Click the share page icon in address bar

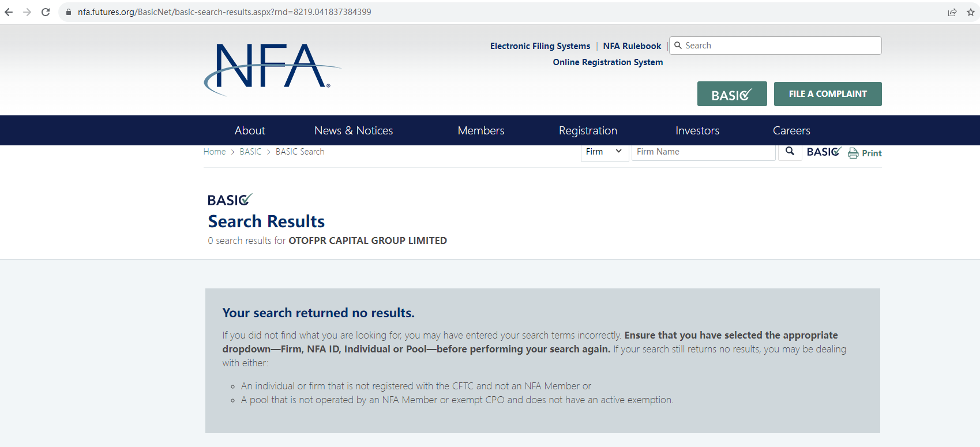[952, 12]
